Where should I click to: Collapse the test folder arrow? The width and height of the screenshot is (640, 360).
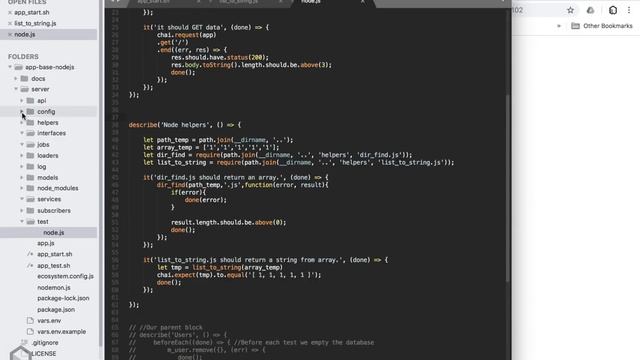(22, 222)
